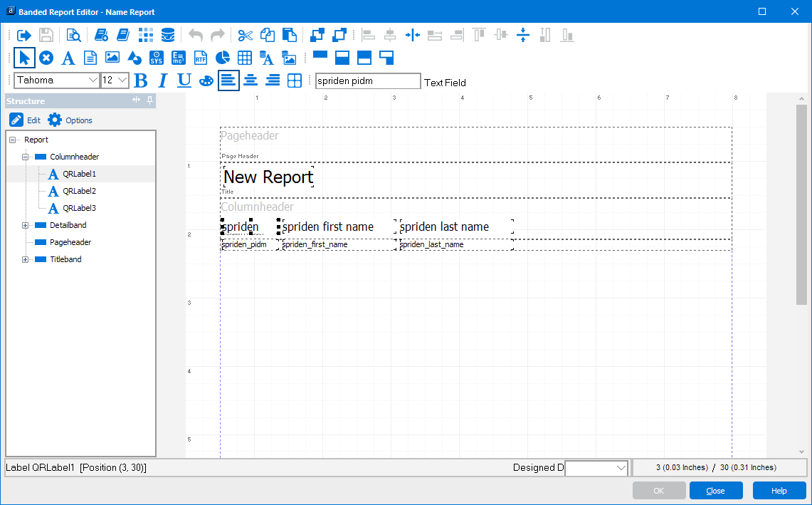
Task: Bring selected element to front
Action: tap(317, 35)
